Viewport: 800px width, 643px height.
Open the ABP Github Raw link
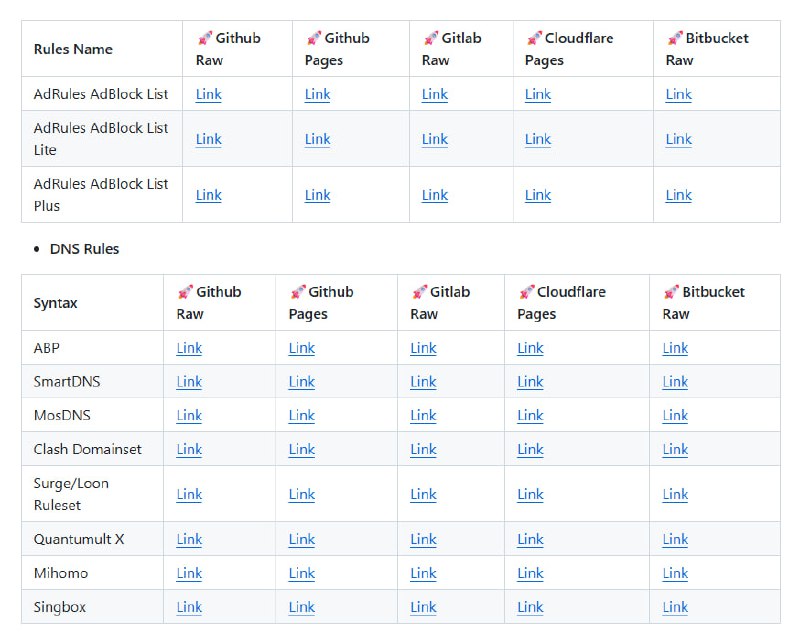point(189,348)
